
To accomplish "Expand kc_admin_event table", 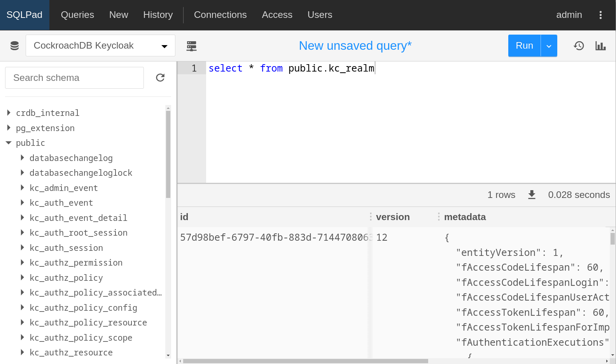I will [22, 187].
